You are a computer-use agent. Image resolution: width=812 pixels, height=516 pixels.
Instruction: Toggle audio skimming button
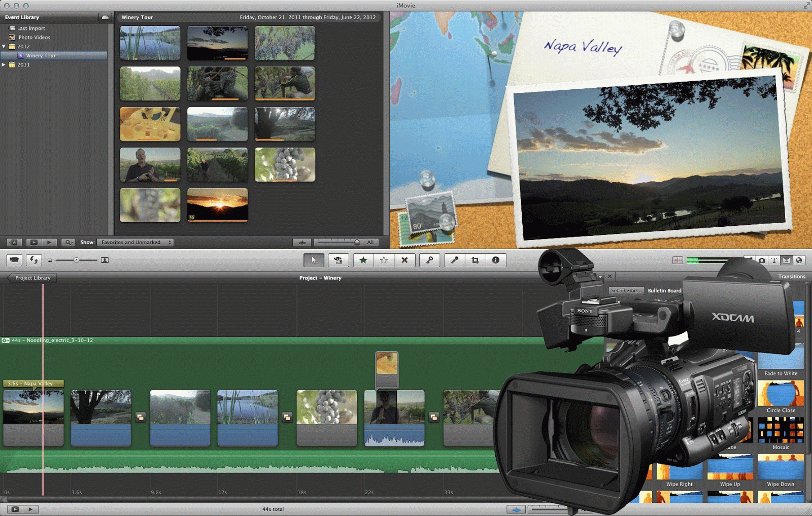[678, 260]
